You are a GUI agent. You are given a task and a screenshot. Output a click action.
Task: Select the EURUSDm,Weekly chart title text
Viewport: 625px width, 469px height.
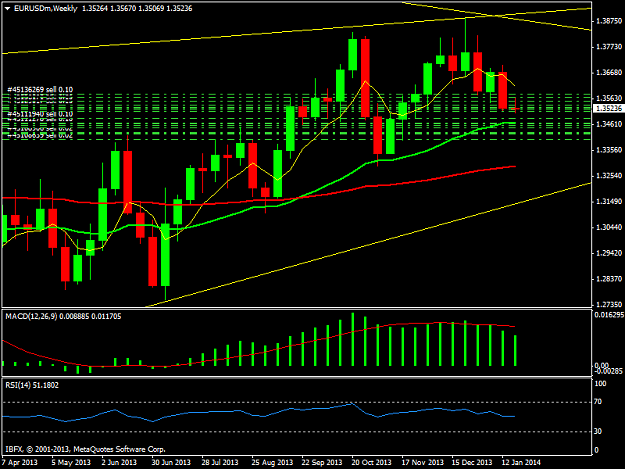pos(45,8)
